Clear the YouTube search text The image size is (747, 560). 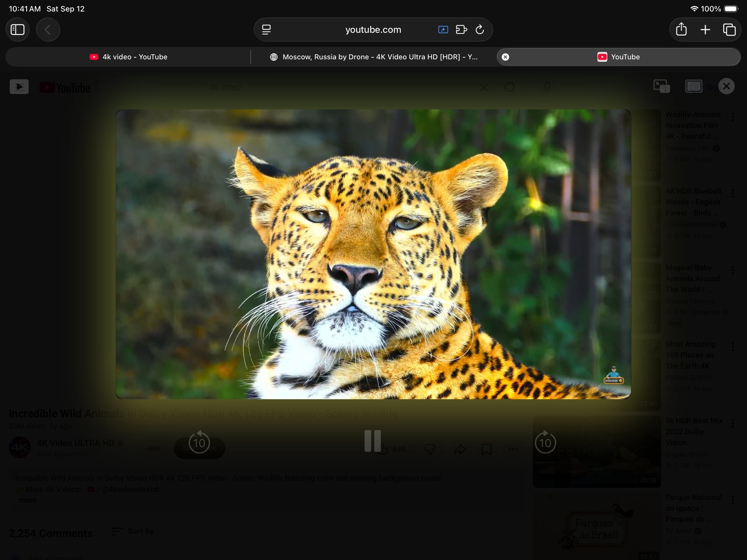click(484, 87)
